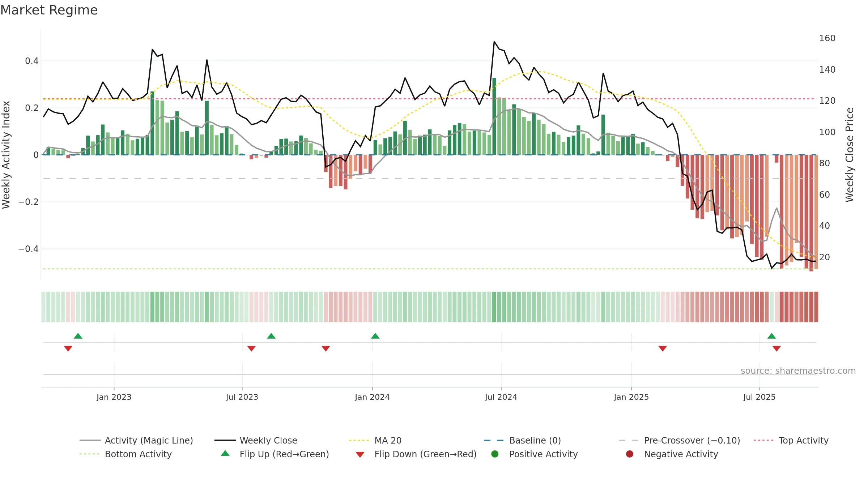Image resolution: width=868 pixels, height=488 pixels.
Task: Click the gray Activity Magic Line legend swatch
Action: pos(90,440)
